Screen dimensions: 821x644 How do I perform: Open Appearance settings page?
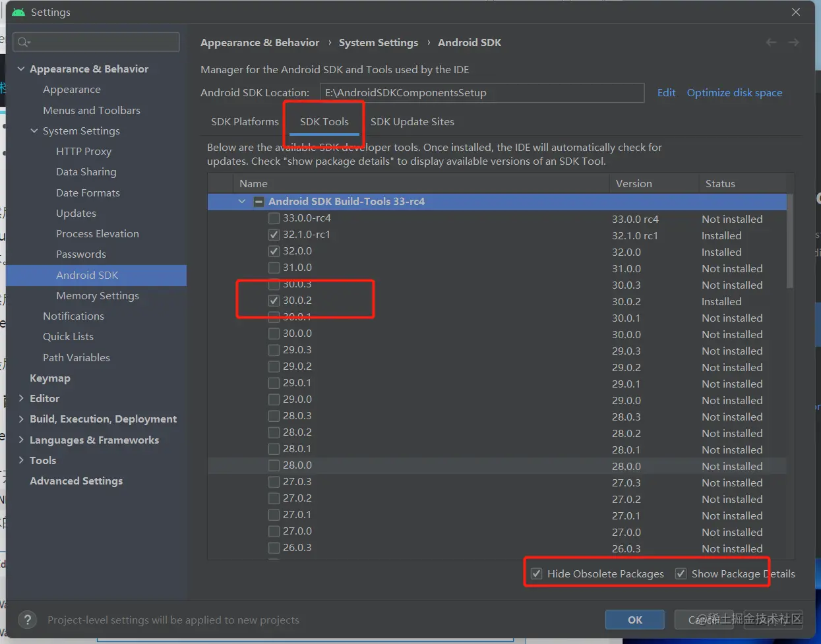coord(72,90)
